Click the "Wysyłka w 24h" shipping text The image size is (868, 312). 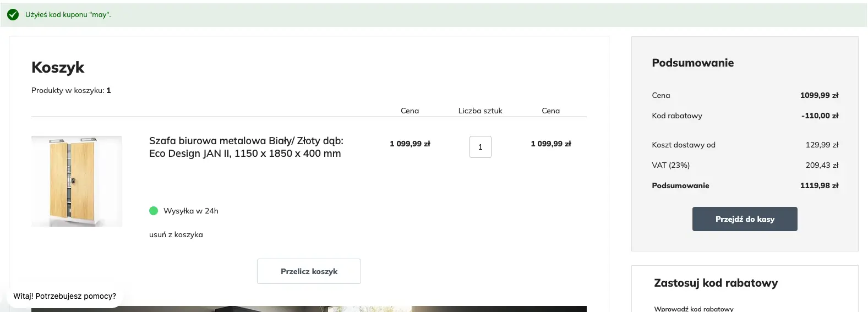click(x=190, y=211)
